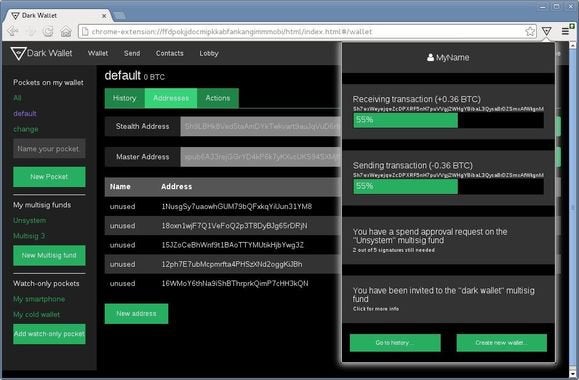Viewport: 579px width, 380px height.
Task: Click address 1NusgSy7uaowhGUM79bQFxkqYiUun31YM8
Action: pyautogui.click(x=237, y=206)
